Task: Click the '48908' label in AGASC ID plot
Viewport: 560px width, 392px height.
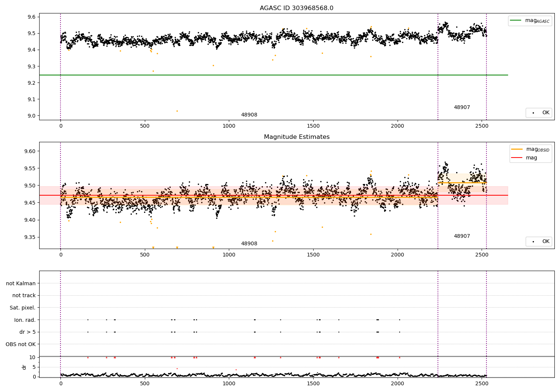Action: click(x=249, y=115)
